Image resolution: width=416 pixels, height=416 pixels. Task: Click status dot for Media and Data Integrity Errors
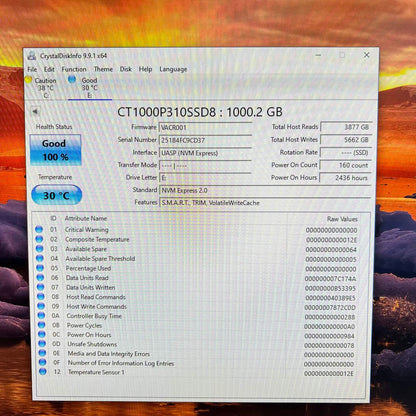tap(42, 353)
